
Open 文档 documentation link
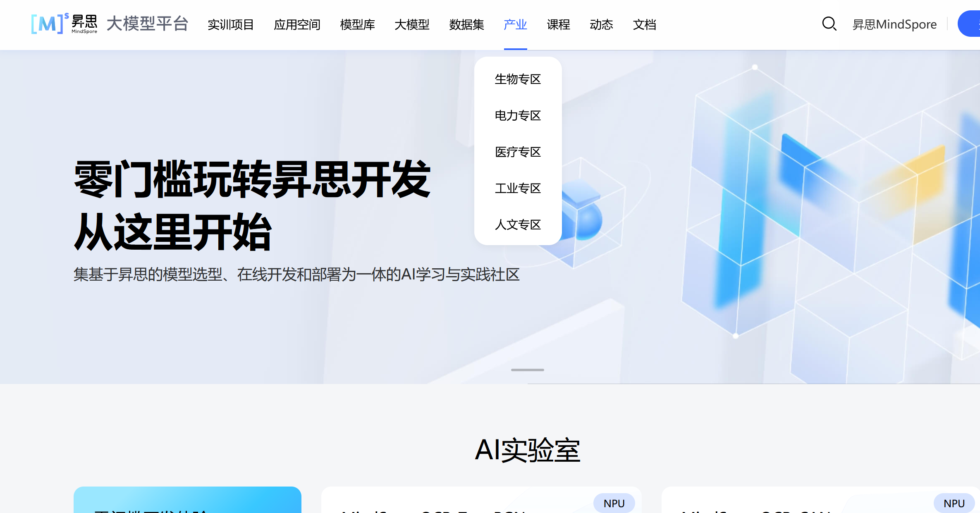(x=644, y=24)
